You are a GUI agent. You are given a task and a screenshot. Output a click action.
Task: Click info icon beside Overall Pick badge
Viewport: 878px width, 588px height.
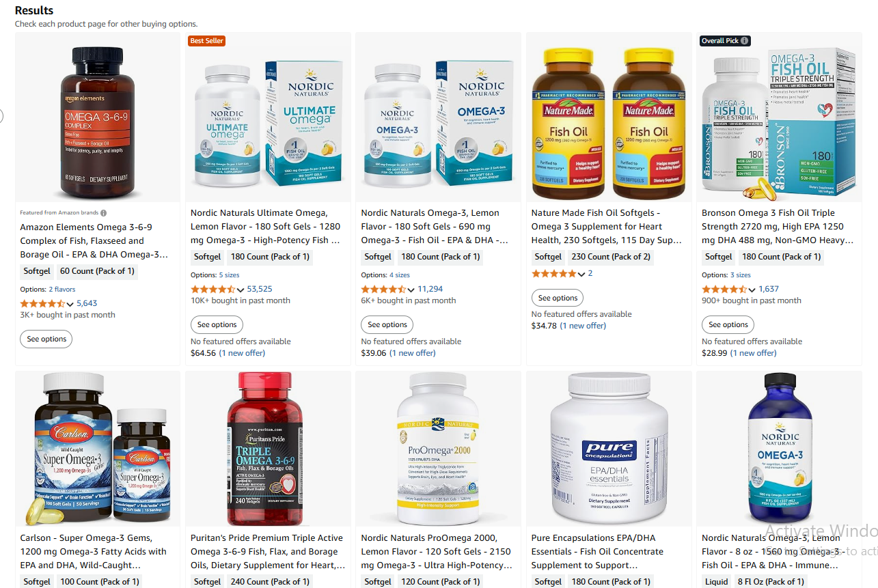[745, 41]
